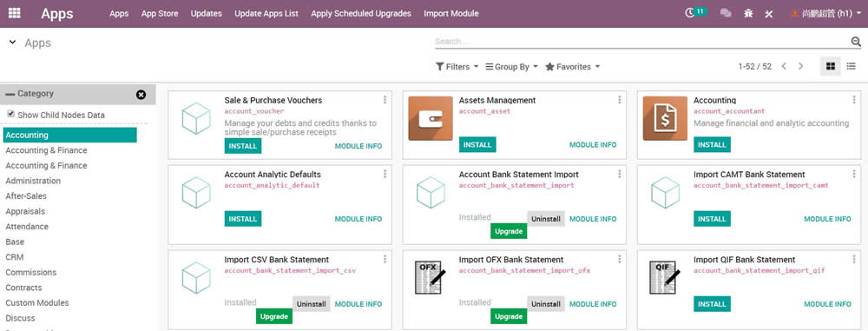
Task: Open kebab menu on Import CSV Bank Statement card
Action: pos(385,259)
